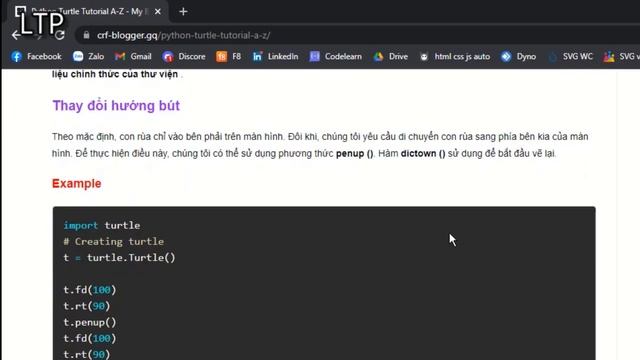The height and width of the screenshot is (360, 640).
Task: Open the Codelearn bookmark
Action: coord(336,56)
